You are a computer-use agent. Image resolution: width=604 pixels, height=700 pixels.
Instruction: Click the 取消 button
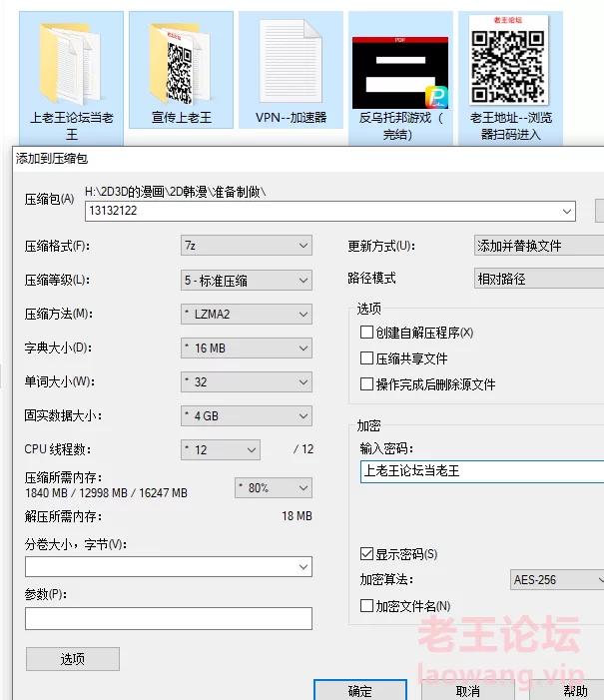(x=468, y=691)
